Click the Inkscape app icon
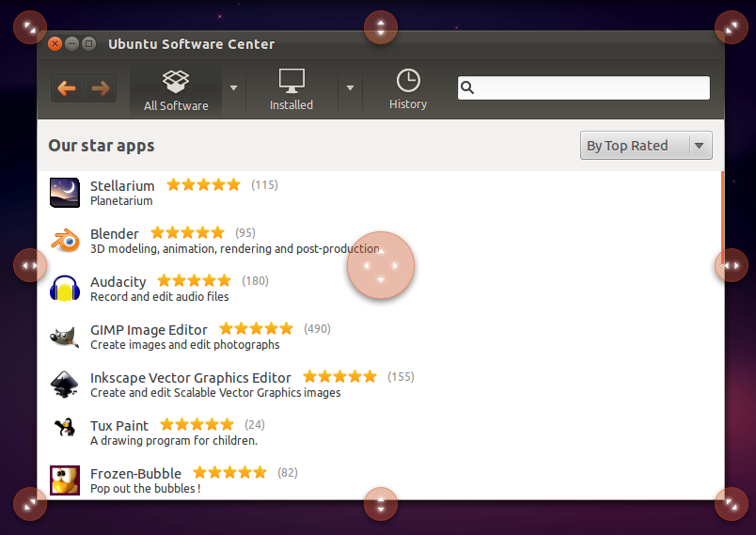Image resolution: width=756 pixels, height=535 pixels. pos(65,385)
